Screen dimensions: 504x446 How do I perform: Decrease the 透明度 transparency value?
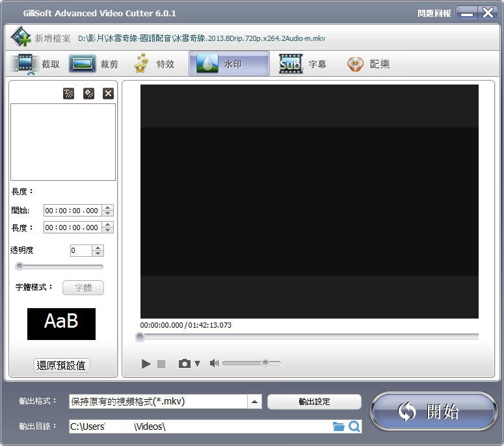pos(98,254)
